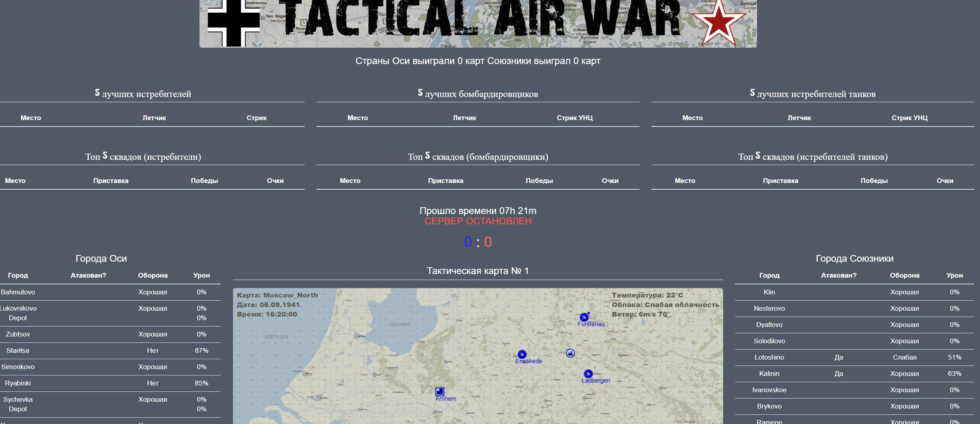
Task: Click the Bahmutovo city row name
Action: click(18, 292)
